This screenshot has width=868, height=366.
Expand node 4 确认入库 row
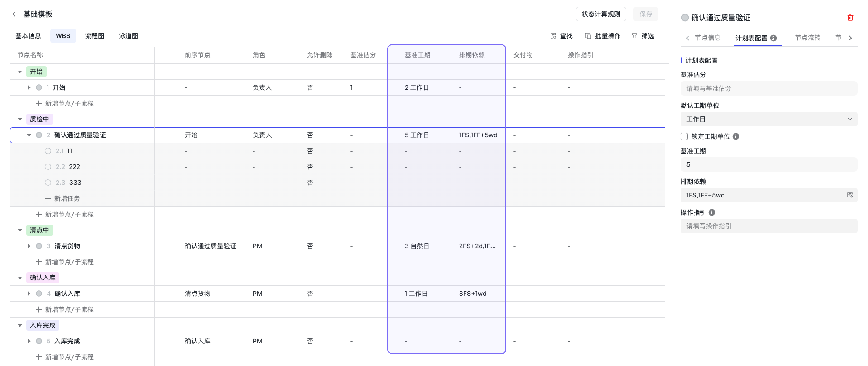click(29, 294)
